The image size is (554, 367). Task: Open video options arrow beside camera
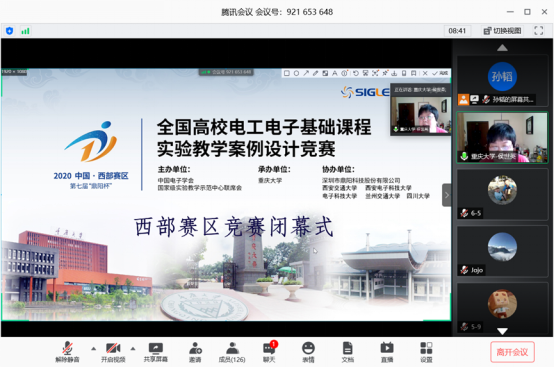tap(133, 349)
